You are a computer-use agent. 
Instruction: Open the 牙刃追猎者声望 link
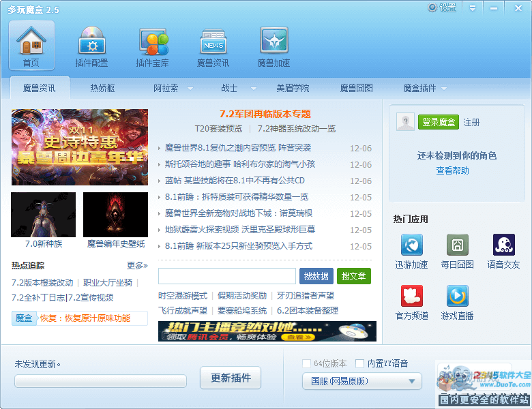[306, 296]
